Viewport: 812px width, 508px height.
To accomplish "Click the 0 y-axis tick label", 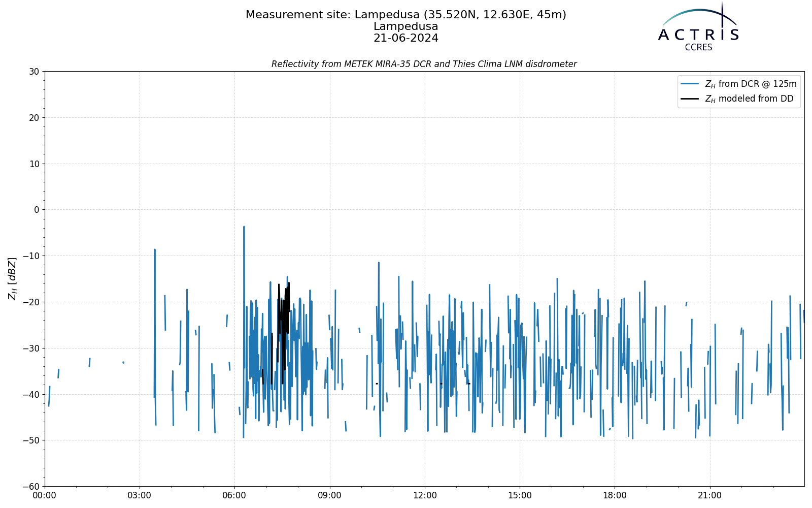I will click(x=37, y=210).
